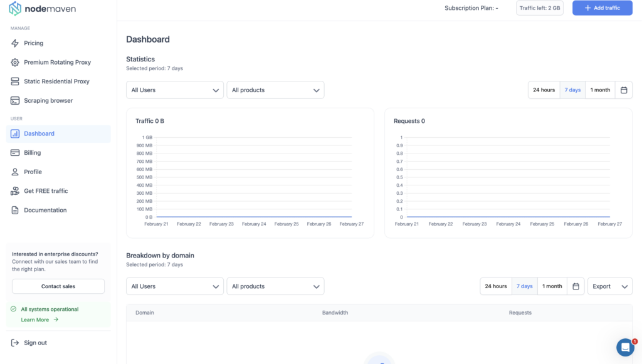Screen dimensions: 642x364
Task: Open the Billing page
Action: [58, 152]
